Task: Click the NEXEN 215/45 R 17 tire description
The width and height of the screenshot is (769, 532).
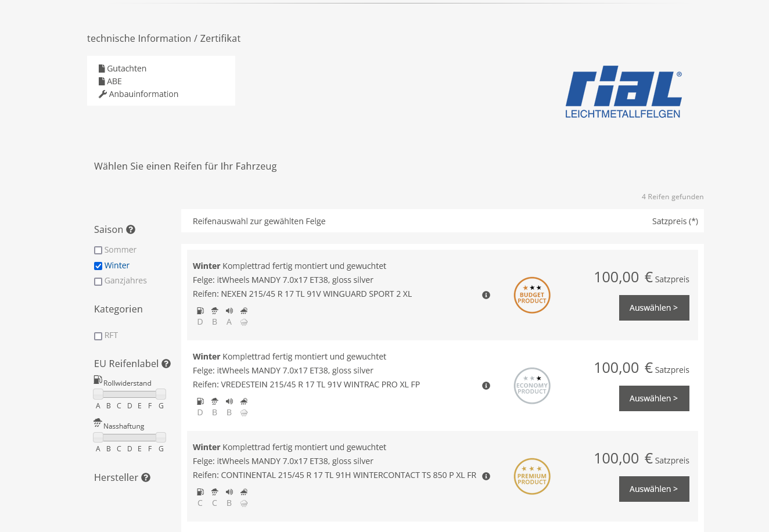Action: pyautogui.click(x=302, y=294)
